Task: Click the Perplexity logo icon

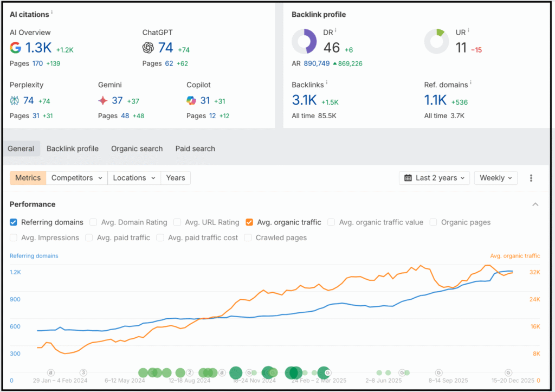Action: tap(14, 100)
